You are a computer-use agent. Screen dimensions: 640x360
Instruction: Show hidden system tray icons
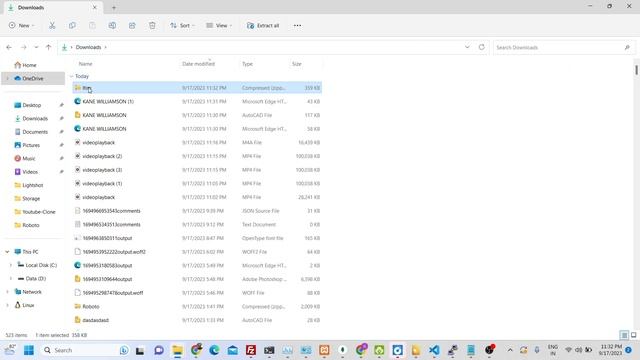pos(510,350)
